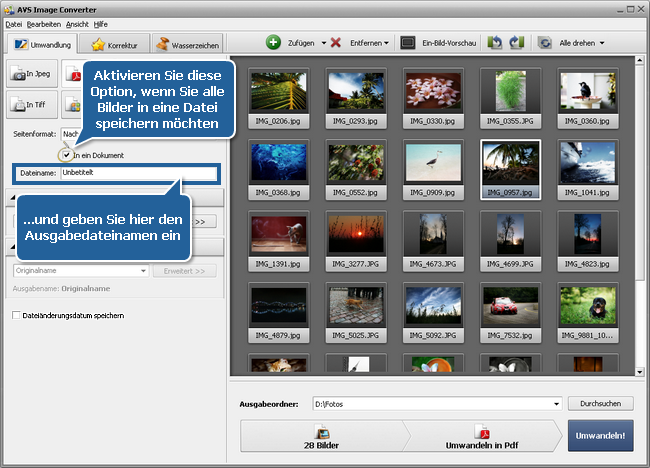Click the green Zufügen plus icon
The height and width of the screenshot is (468, 650).
(273, 43)
